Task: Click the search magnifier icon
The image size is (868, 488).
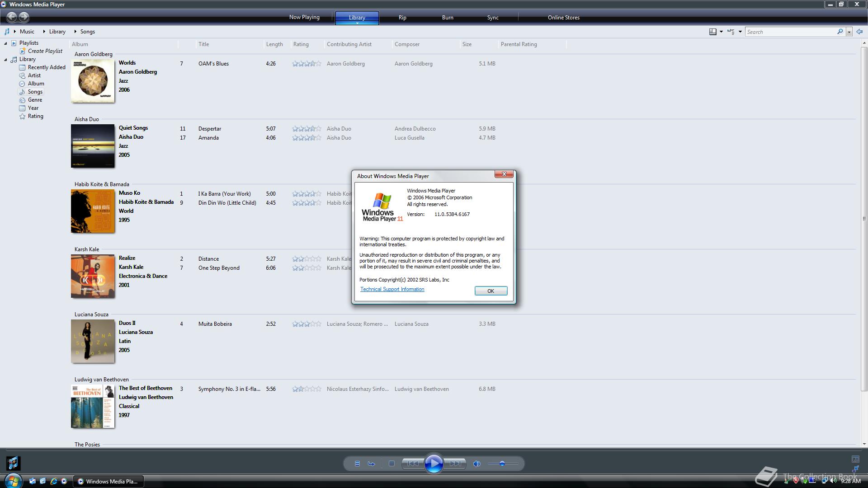Action: (x=840, y=32)
